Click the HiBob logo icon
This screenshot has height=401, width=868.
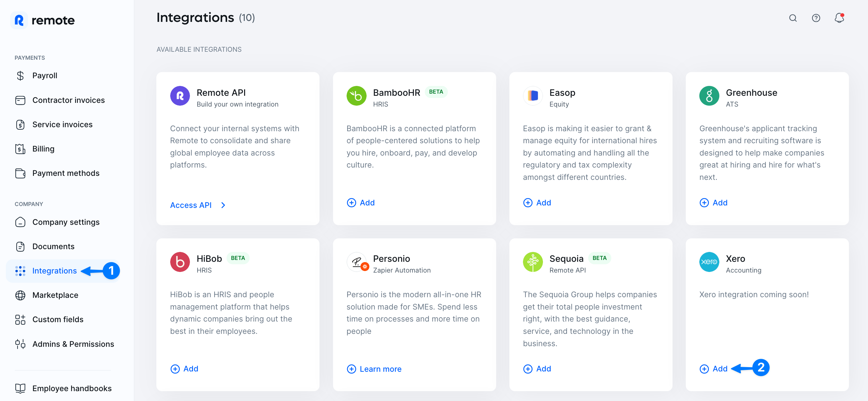click(x=180, y=262)
